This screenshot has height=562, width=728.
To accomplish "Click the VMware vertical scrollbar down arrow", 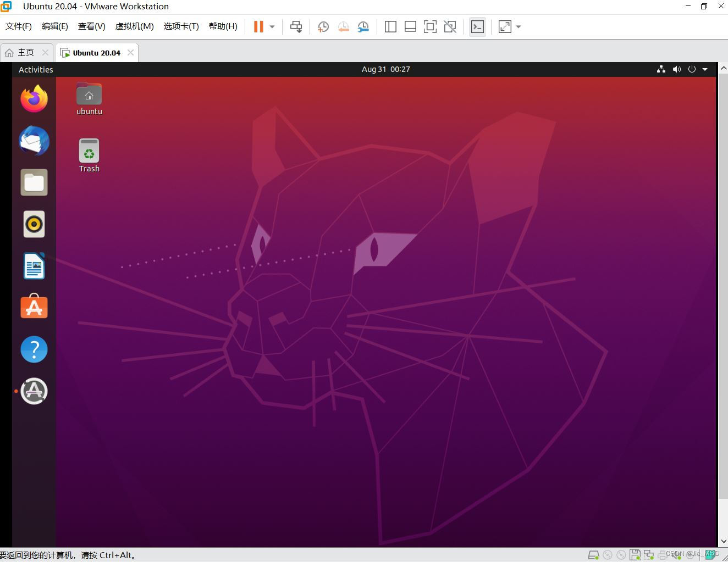I will click(723, 542).
